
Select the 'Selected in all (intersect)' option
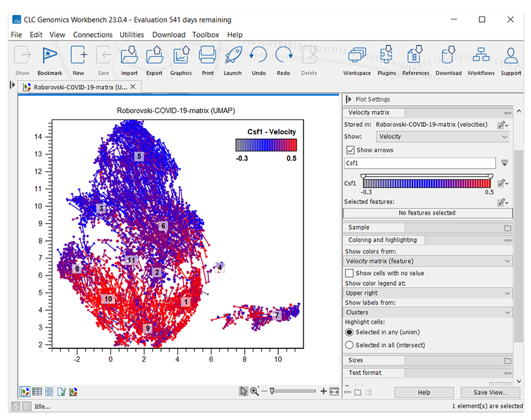tap(349, 345)
